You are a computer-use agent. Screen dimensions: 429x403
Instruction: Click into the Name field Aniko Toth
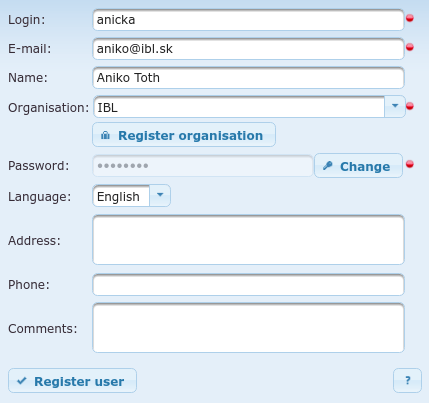tap(248, 78)
